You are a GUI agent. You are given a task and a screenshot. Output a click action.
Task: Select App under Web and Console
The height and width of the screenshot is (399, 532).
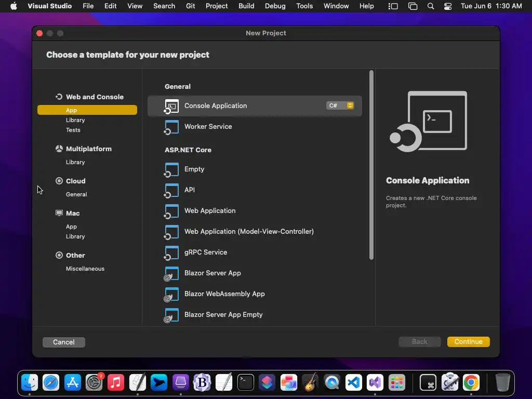pyautogui.click(x=87, y=110)
